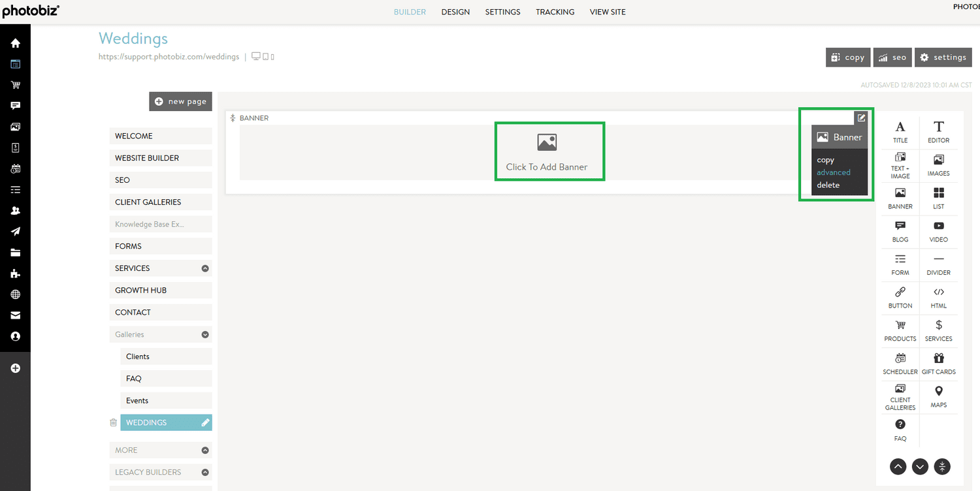The width and height of the screenshot is (980, 491).
Task: Choose delete from the Banner context menu
Action: click(828, 185)
